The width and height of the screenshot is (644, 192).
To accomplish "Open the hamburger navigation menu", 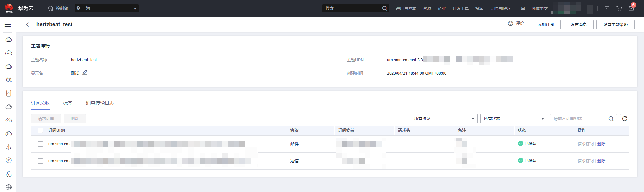I will (x=8, y=24).
